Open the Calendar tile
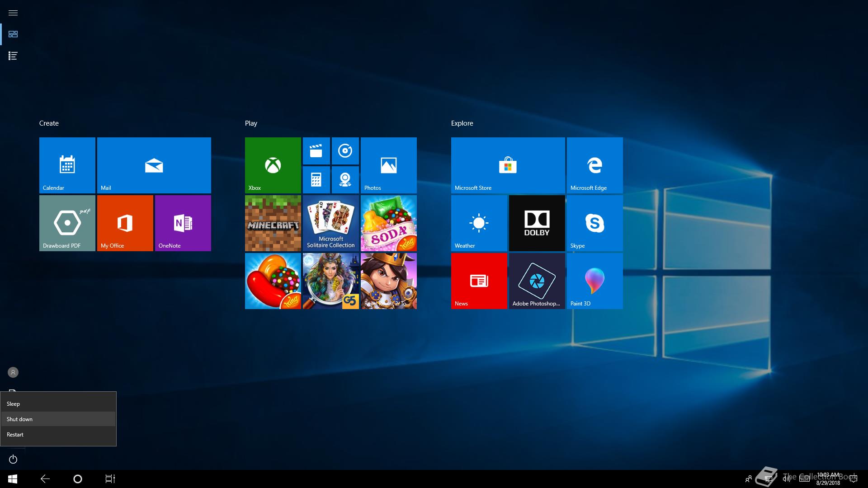Screen dimensions: 868x488 67,165
